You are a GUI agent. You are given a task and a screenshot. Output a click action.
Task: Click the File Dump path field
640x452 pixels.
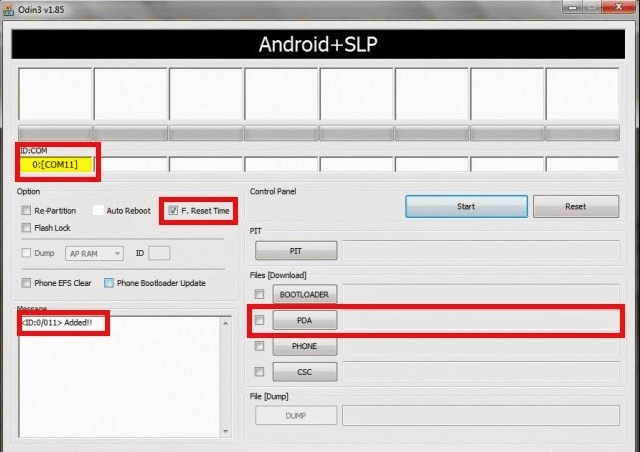pyautogui.click(x=480, y=416)
